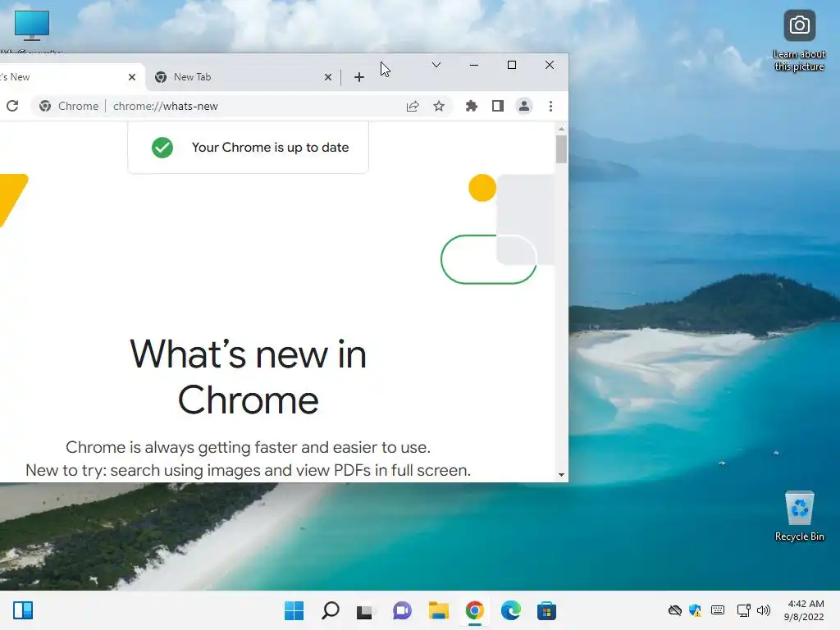The image size is (840, 630).
Task: Select the Recycle Bin desktop icon
Action: (x=800, y=517)
